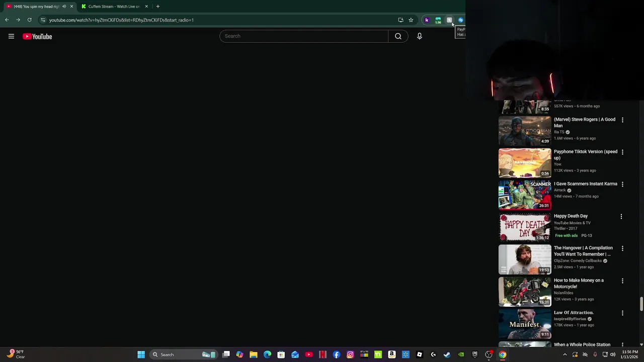The height and width of the screenshot is (362, 644).
Task: Open options menu for Happy Death Day
Action: point(621,217)
